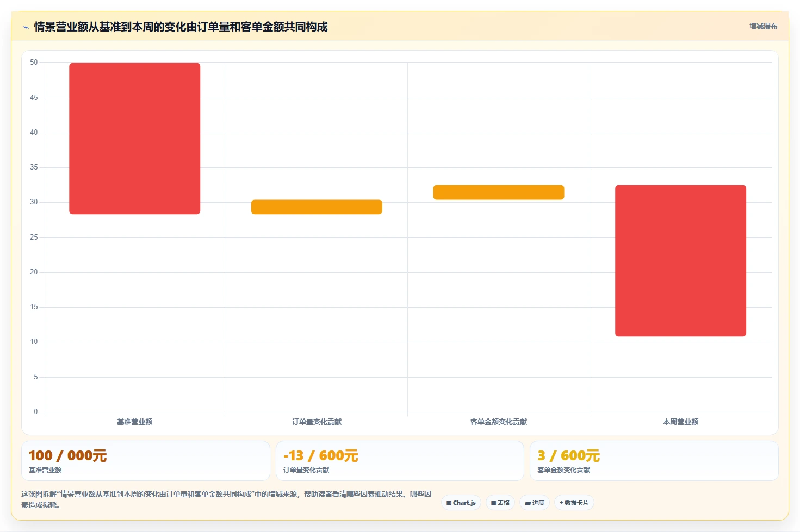The width and height of the screenshot is (800, 532).
Task: Click the 增减瀑布 tag label
Action: pos(763,26)
